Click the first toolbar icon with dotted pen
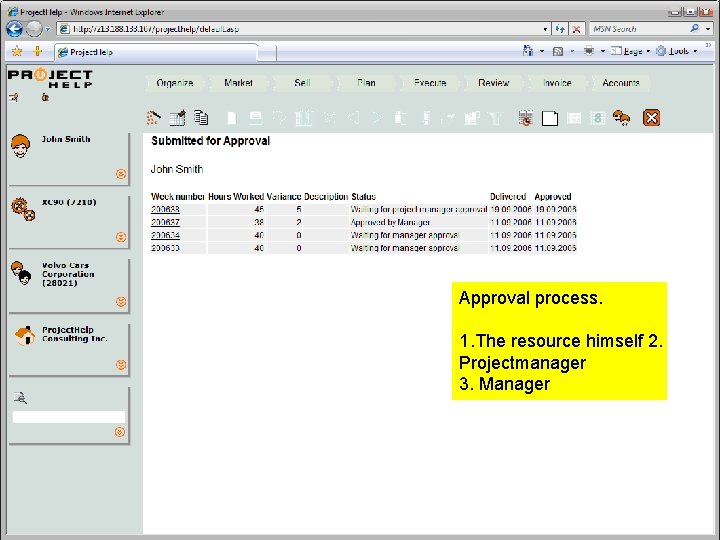 [153, 118]
